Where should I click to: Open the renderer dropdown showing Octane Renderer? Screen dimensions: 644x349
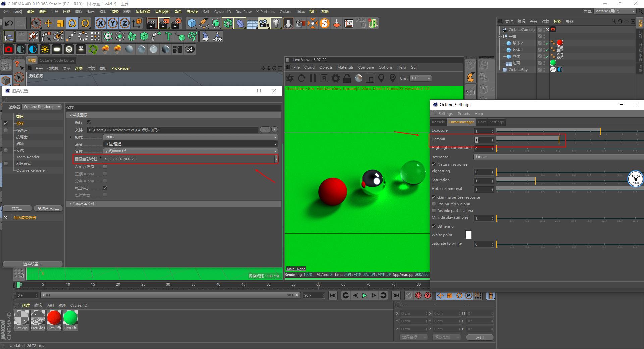point(41,106)
